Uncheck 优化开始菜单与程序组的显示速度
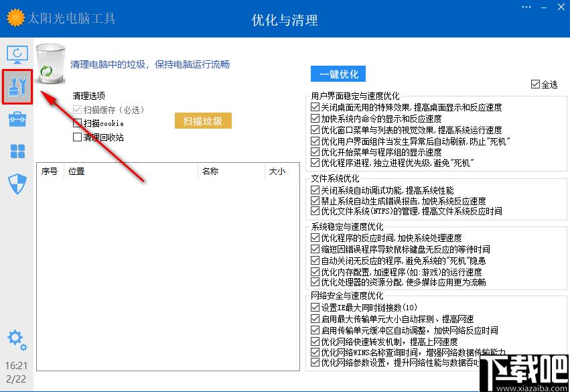The height and width of the screenshot is (392, 570). pyautogui.click(x=315, y=151)
